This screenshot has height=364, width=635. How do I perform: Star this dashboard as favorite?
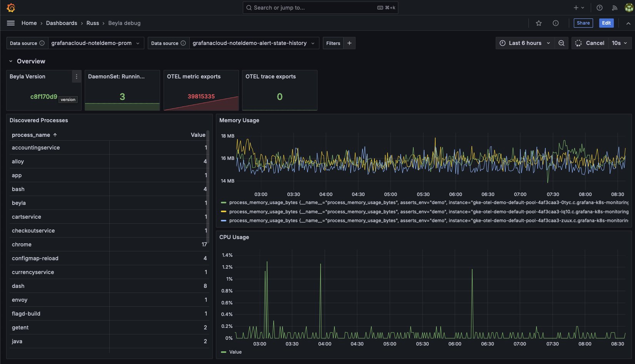[539, 23]
